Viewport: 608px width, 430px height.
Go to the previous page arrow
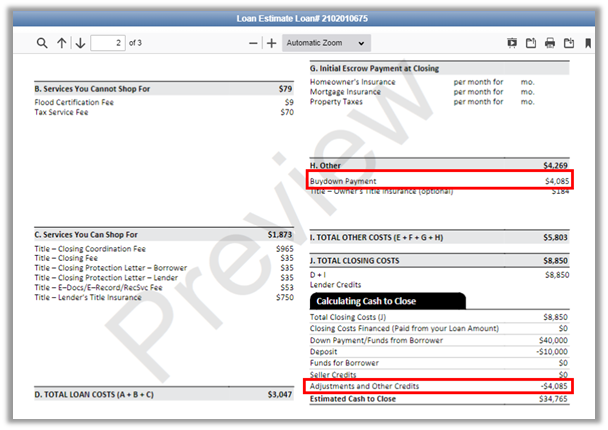(x=61, y=43)
